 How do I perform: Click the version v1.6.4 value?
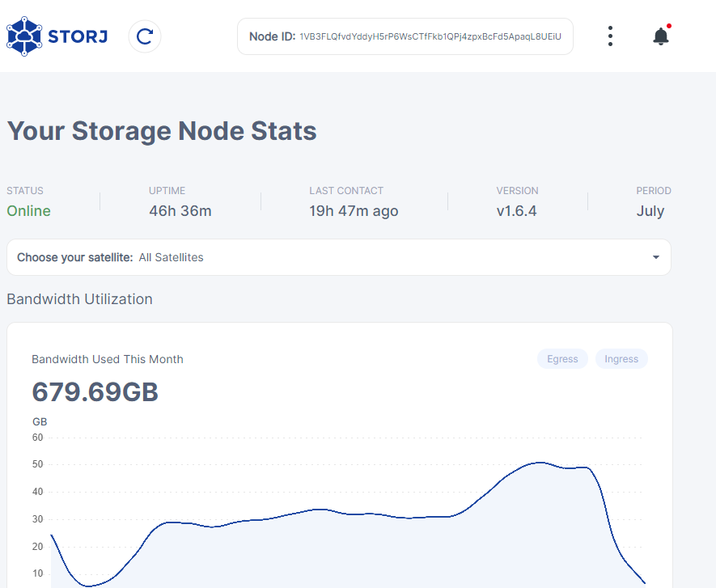517,211
